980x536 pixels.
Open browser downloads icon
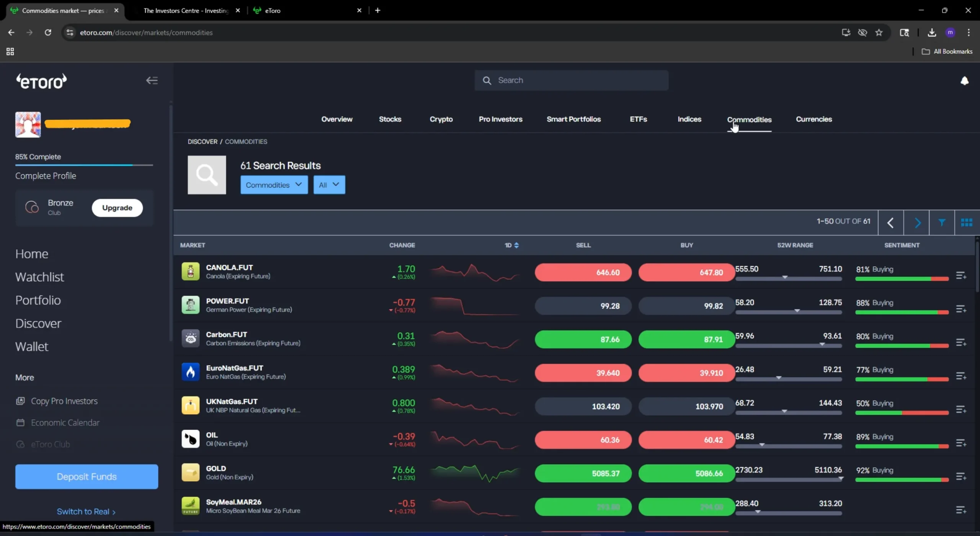pos(932,33)
